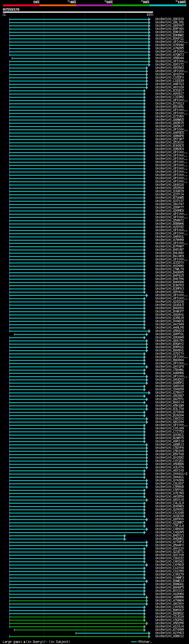Select the UniRef100_Q02892 label
This screenshot has width=189, height=644.
(170, 458)
